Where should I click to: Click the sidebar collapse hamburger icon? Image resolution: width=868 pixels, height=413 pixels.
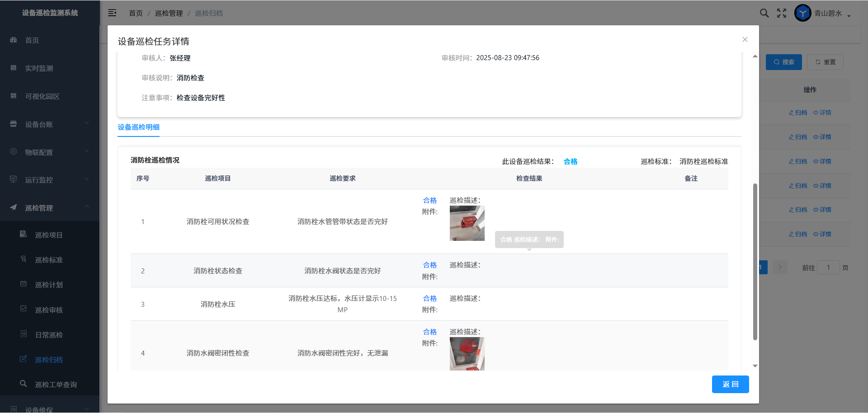112,13
